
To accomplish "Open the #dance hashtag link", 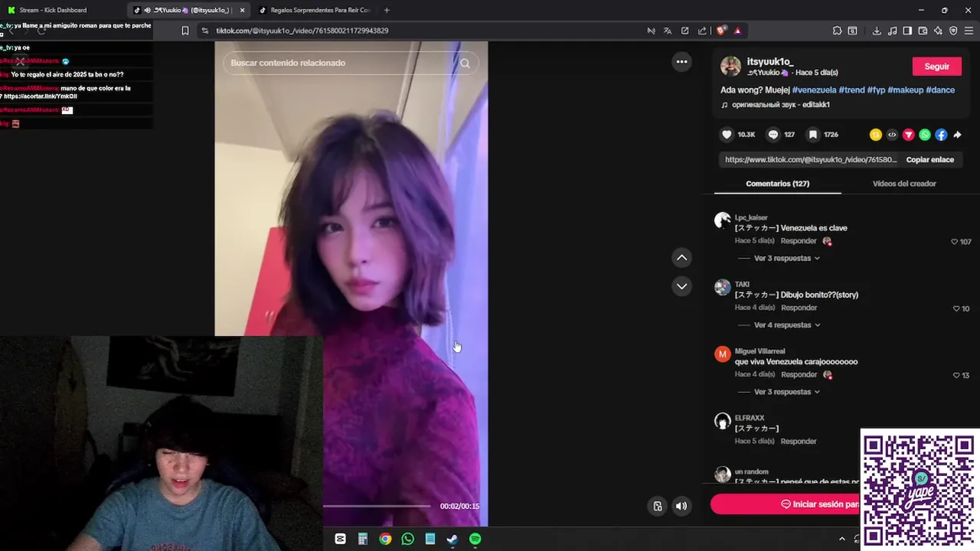I will click(x=940, y=90).
